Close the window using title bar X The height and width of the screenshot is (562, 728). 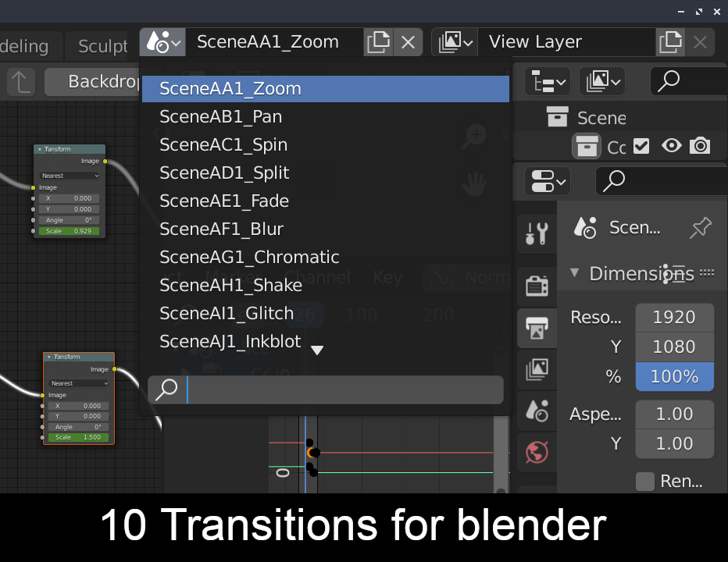click(717, 12)
